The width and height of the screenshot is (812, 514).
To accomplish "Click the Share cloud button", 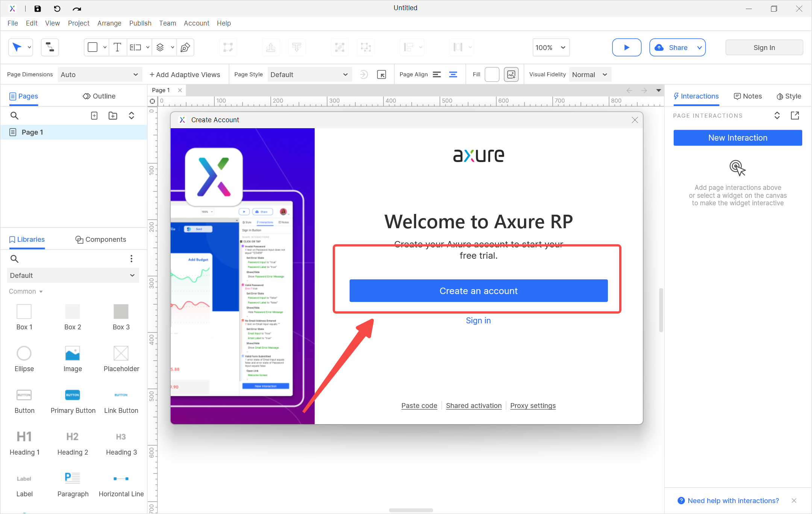I will 673,47.
